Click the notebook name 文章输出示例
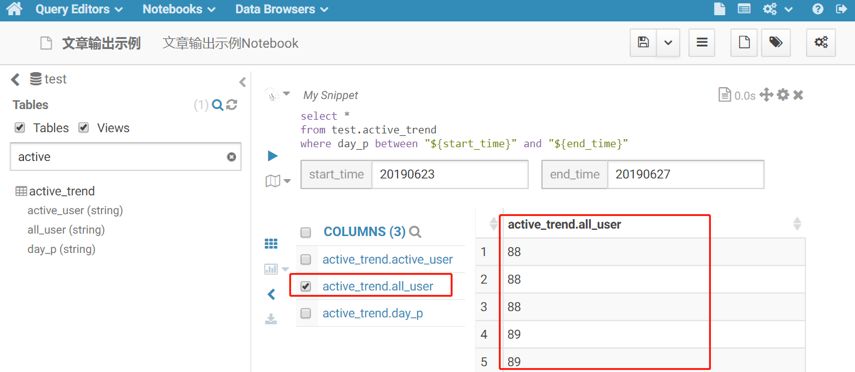Screen dimensions: 855x372 (x=101, y=44)
